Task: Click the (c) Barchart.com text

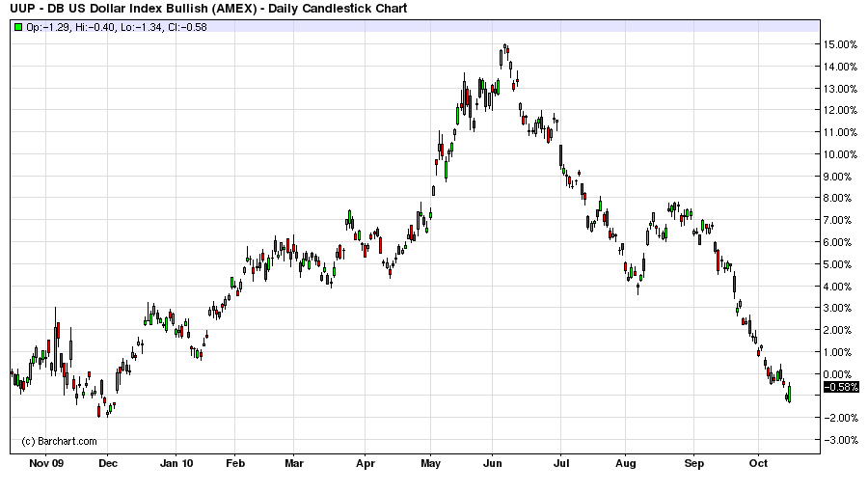Action: coord(59,442)
